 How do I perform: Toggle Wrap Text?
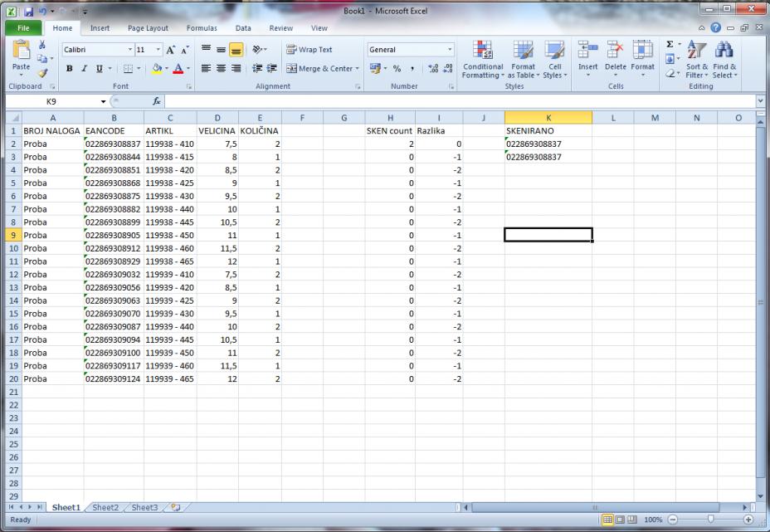pyautogui.click(x=309, y=50)
